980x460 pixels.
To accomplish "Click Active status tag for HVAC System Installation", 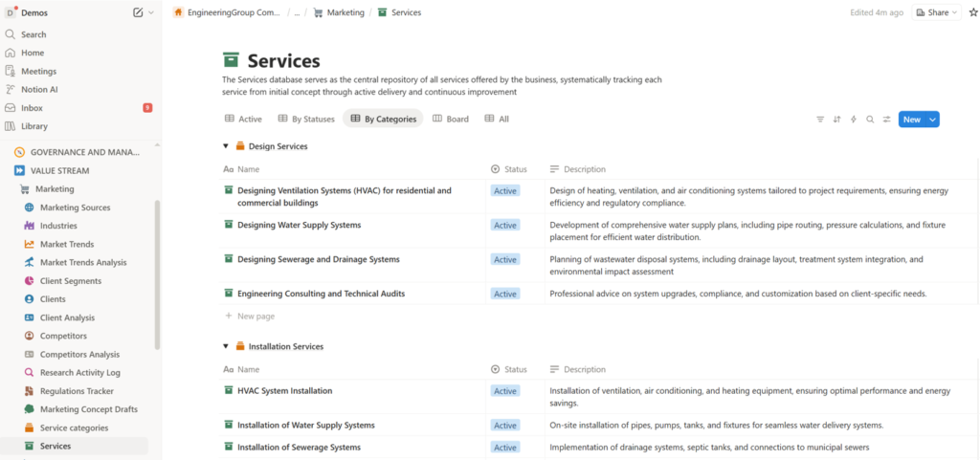I will (504, 391).
